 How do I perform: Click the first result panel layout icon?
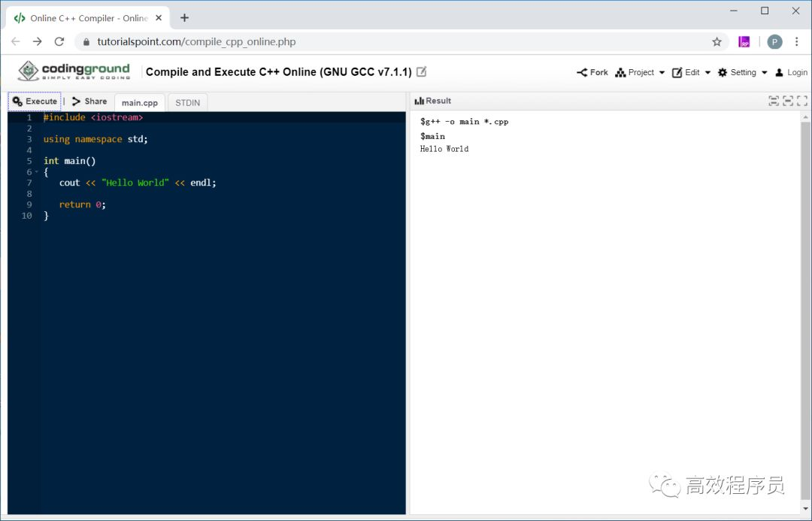pyautogui.click(x=774, y=101)
